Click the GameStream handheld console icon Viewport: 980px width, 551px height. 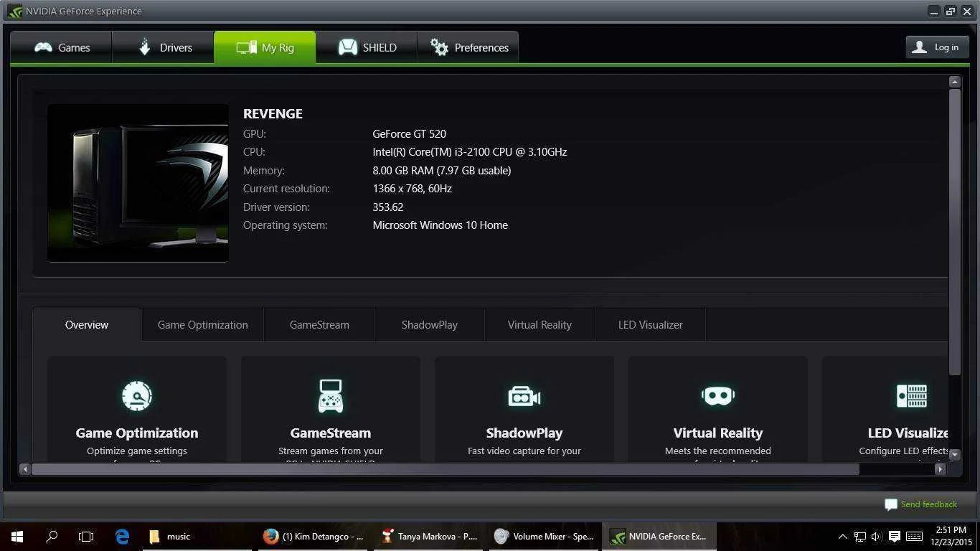[331, 395]
